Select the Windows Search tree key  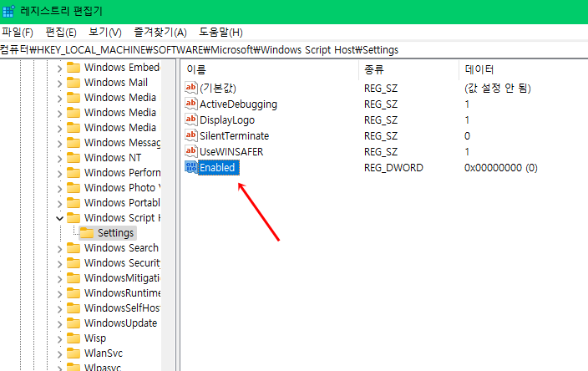tap(120, 248)
